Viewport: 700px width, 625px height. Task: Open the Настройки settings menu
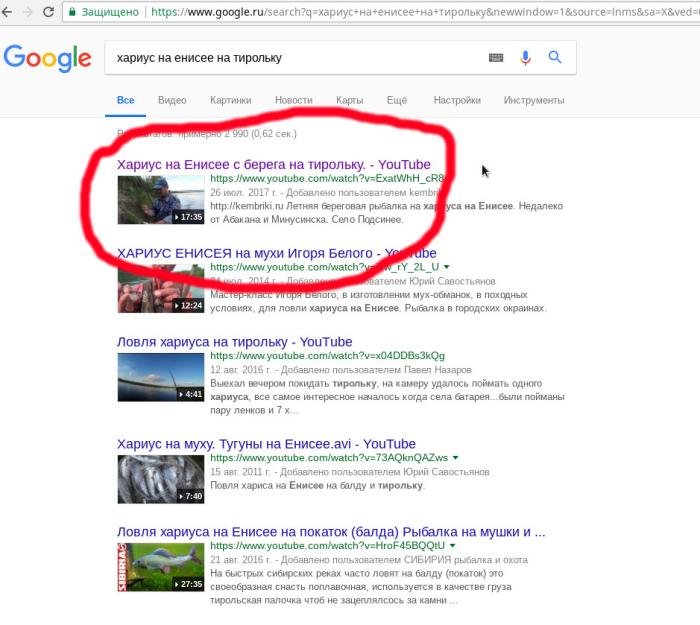click(458, 100)
